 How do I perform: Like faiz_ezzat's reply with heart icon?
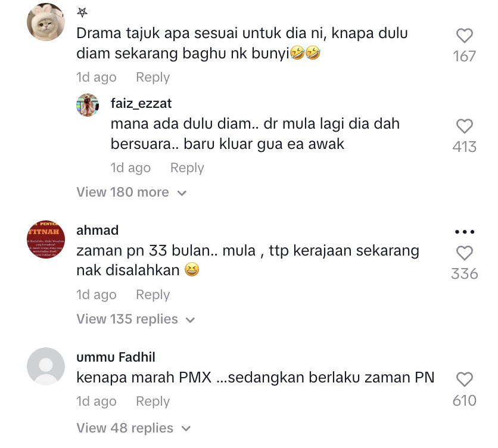(x=464, y=126)
